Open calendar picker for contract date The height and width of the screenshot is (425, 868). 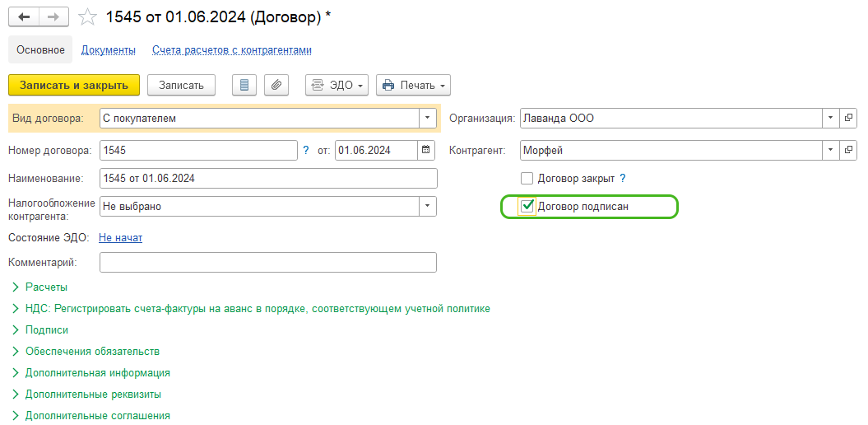coord(426,150)
